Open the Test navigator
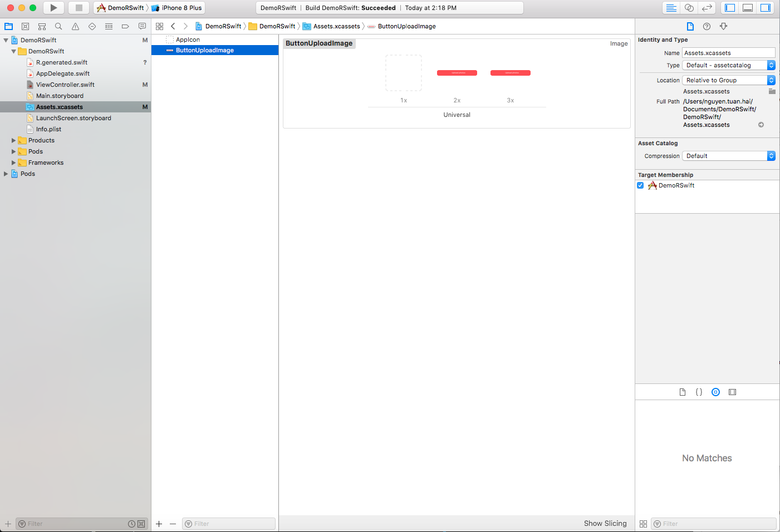Viewport: 780px width, 532px height. 92,26
